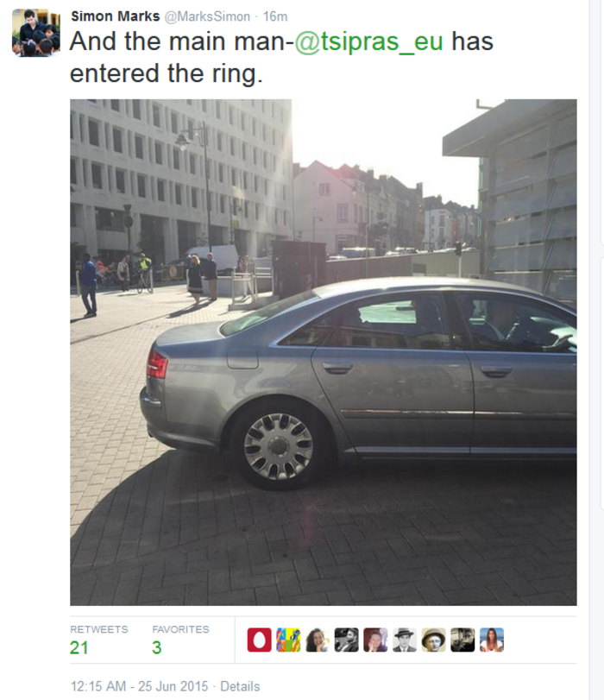Click the red egg avatar retweeter
Screen dimensions: 604x700
pos(260,640)
